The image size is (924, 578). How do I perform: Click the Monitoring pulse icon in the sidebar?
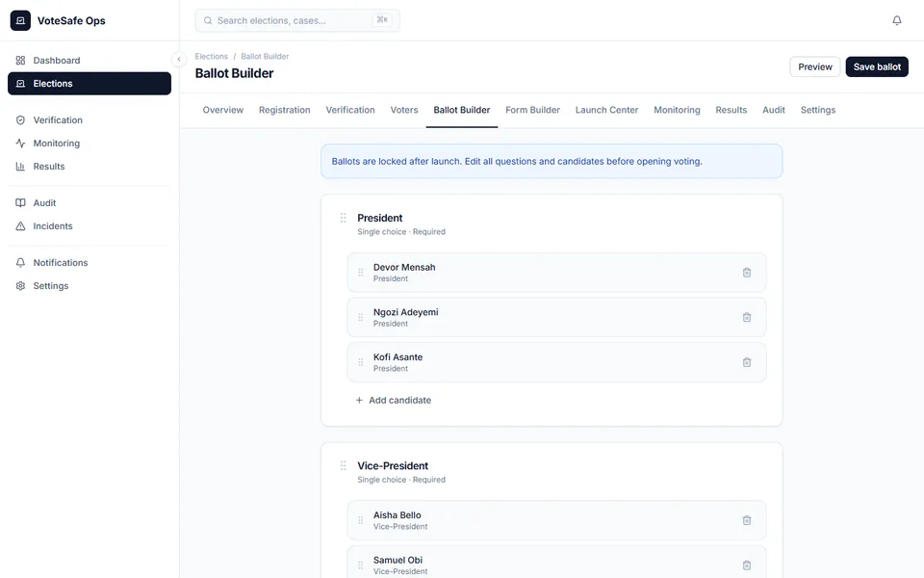pos(20,144)
